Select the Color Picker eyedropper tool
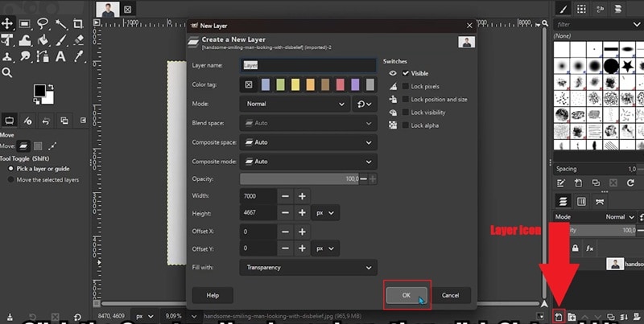This screenshot has height=324, width=644. pyautogui.click(x=78, y=56)
